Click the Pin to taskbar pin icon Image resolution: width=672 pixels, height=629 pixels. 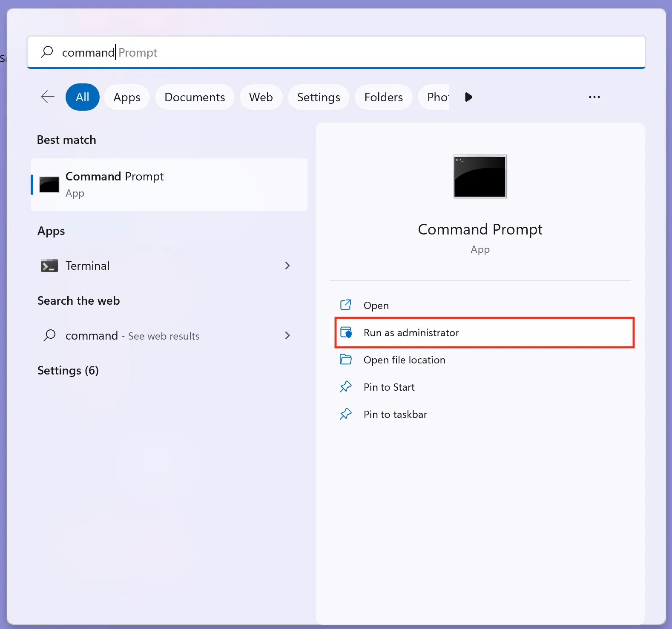345,414
